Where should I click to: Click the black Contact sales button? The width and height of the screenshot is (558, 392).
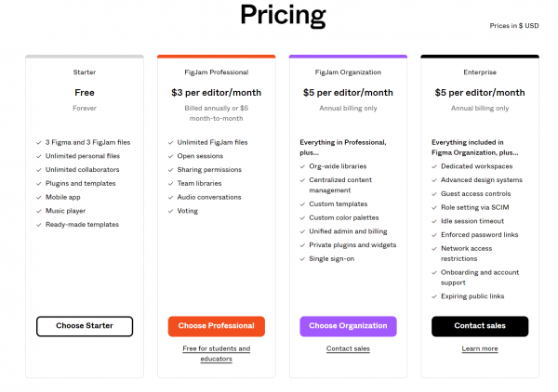pos(480,326)
